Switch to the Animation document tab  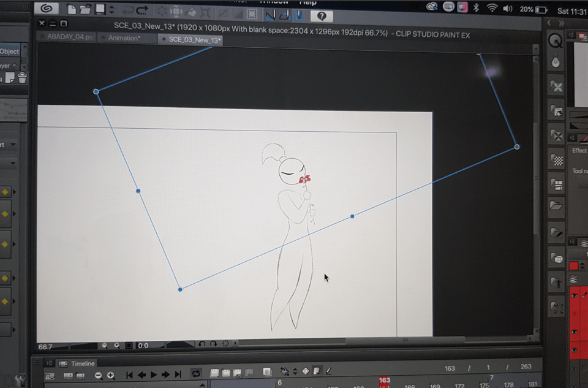[x=124, y=38]
